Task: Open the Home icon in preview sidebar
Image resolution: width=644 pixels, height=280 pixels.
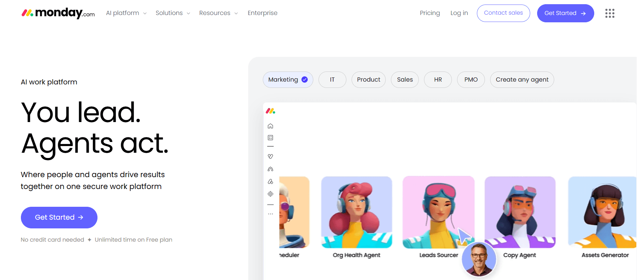Action: (270, 126)
